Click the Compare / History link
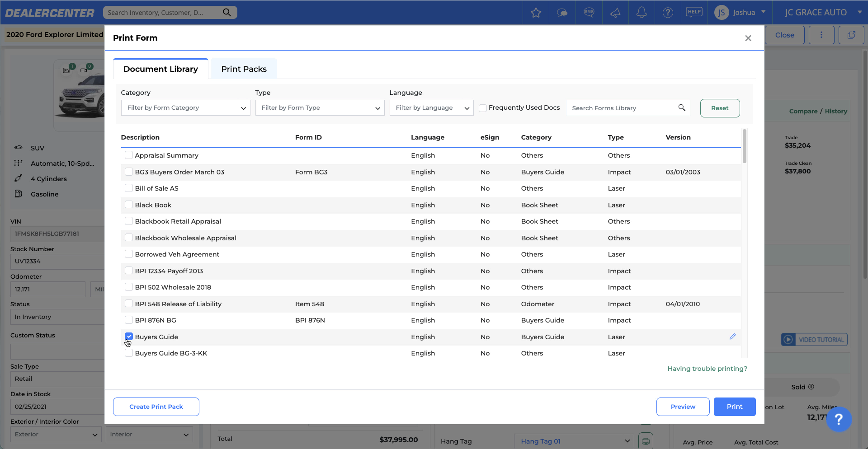Viewport: 868px width, 449px height. 818,111
